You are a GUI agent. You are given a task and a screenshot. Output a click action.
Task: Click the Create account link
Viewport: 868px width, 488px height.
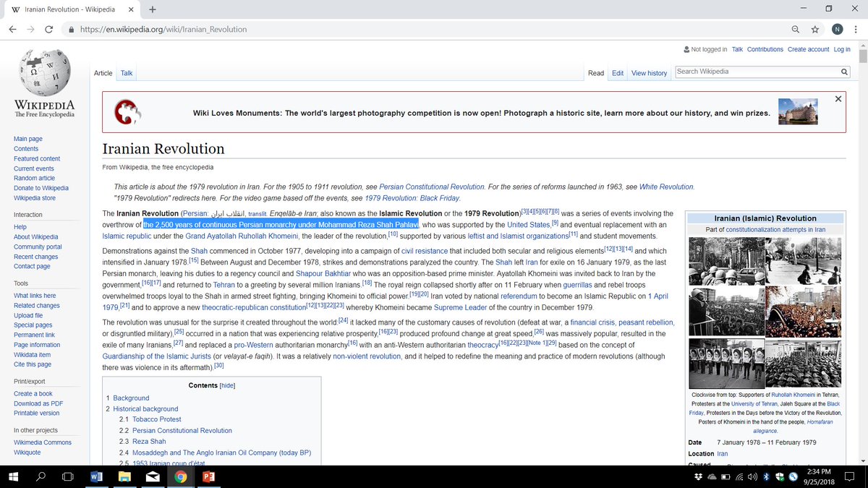coord(808,49)
